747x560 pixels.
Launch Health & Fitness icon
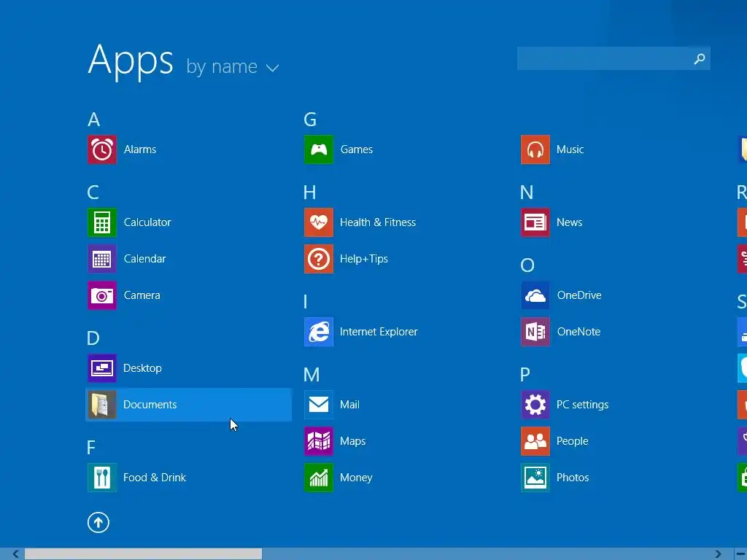click(x=319, y=222)
